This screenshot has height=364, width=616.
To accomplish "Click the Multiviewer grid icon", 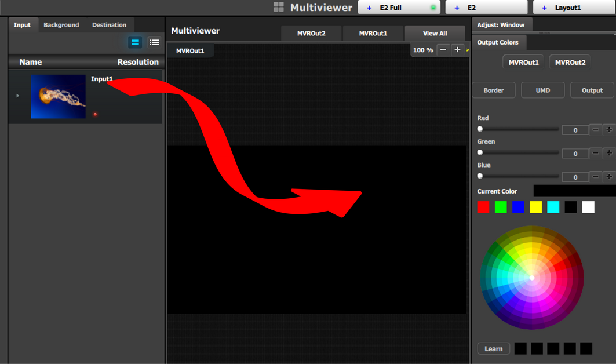I will 279,7.
